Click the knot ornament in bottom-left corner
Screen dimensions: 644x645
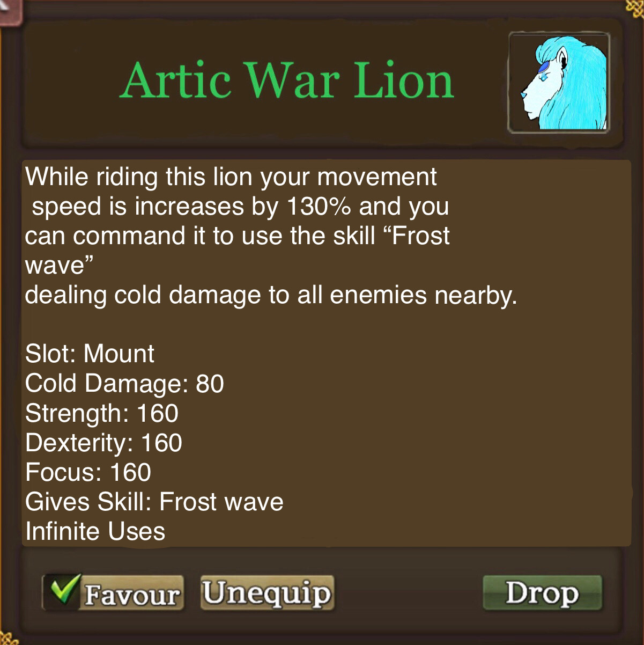point(9,637)
